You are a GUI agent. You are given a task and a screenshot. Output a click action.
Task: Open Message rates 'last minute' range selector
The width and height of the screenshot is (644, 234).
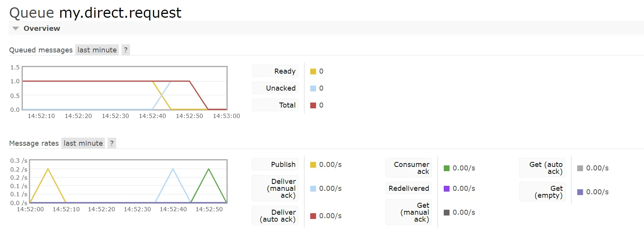pyautogui.click(x=83, y=143)
